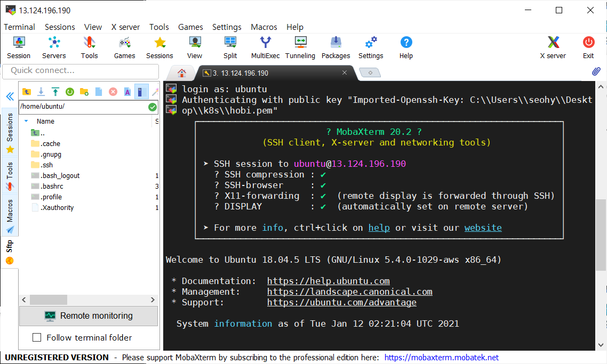Image resolution: width=607 pixels, height=364 pixels.
Task: Open the mobaxterm.mobatek.net link
Action: (x=441, y=358)
